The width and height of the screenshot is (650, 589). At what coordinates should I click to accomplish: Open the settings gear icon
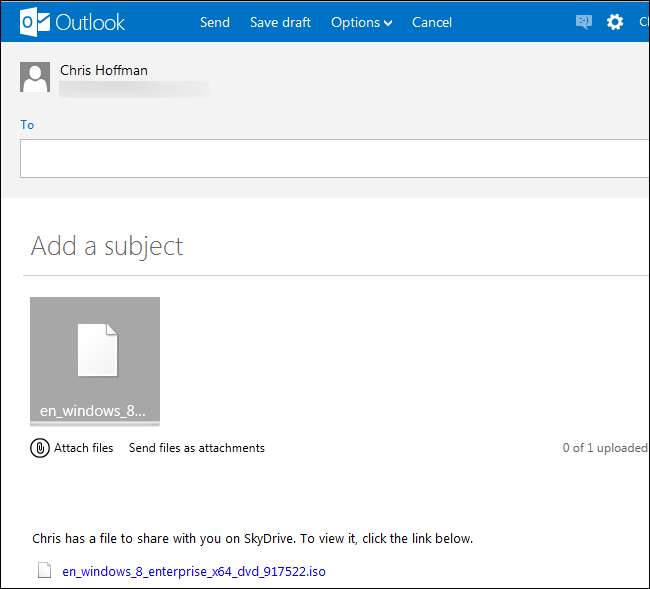click(x=615, y=22)
